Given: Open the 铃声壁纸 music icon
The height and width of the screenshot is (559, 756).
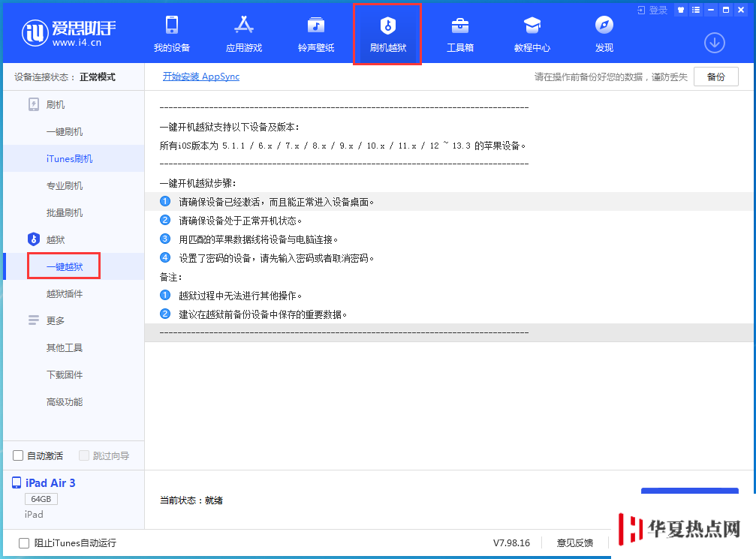Looking at the screenshot, I should 316,25.
